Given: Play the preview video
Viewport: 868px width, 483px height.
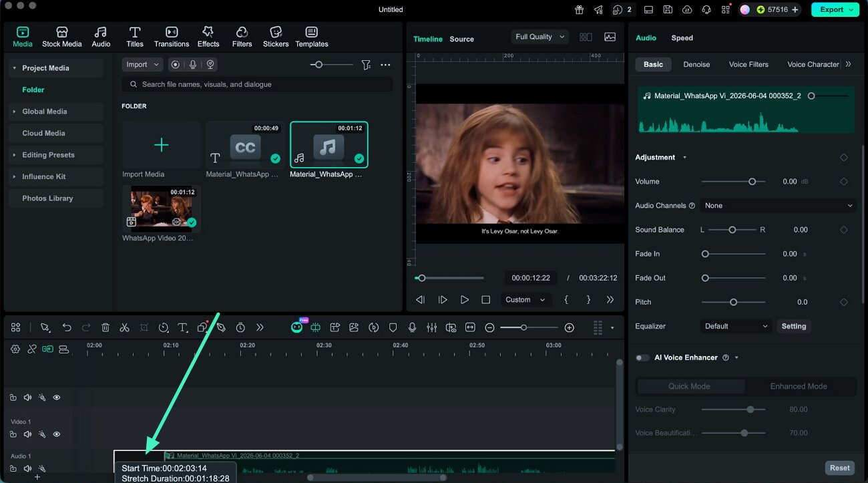Looking at the screenshot, I should (x=465, y=300).
